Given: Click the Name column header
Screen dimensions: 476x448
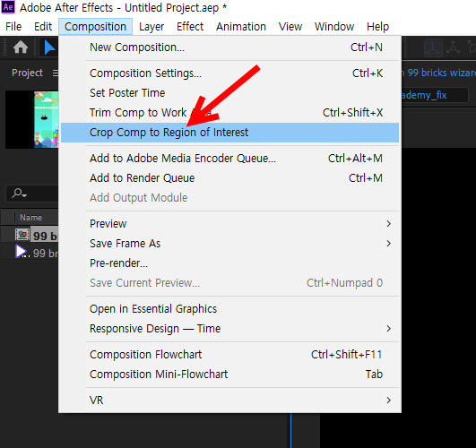Looking at the screenshot, I should [x=30, y=218].
